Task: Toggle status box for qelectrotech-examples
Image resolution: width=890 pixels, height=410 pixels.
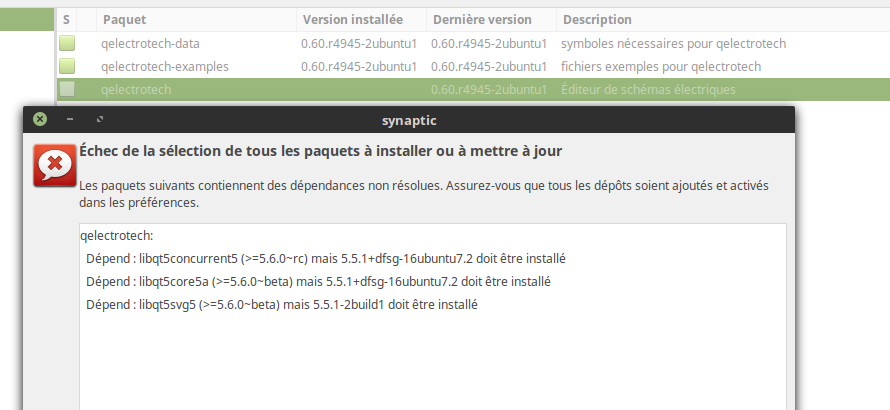Action: [x=67, y=66]
